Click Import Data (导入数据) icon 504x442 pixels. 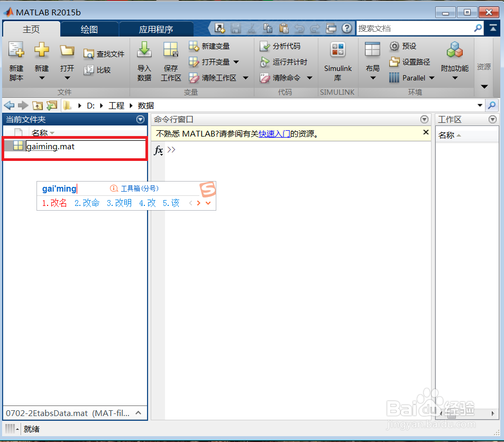pyautogui.click(x=144, y=50)
